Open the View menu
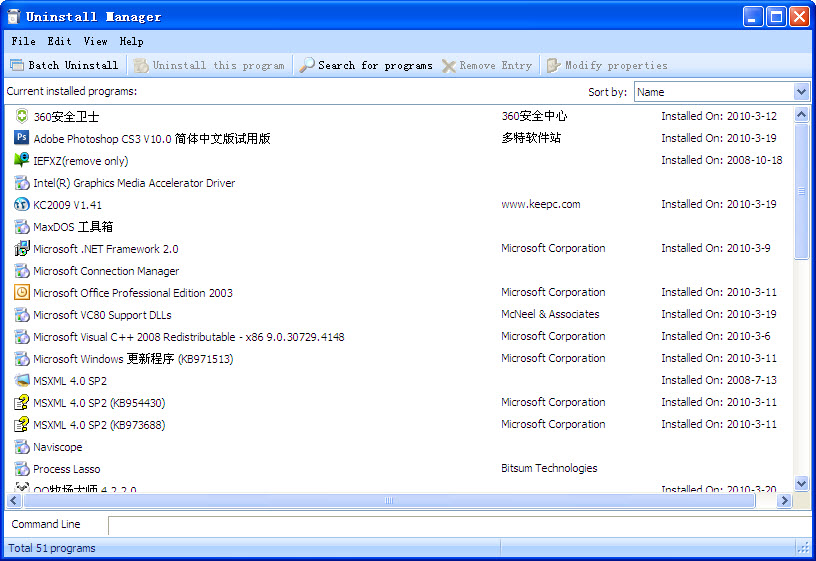Viewport: 816px width, 561px height. click(x=95, y=41)
